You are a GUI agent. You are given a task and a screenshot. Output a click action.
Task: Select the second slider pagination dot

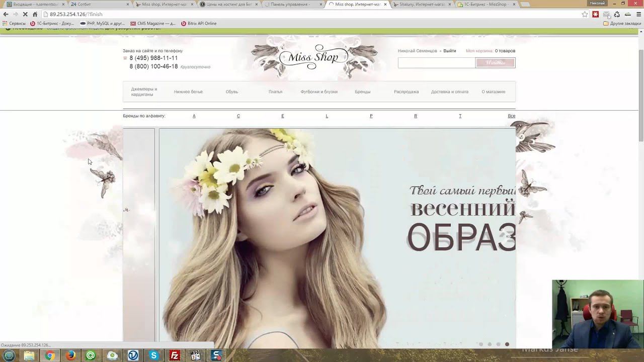tap(490, 344)
